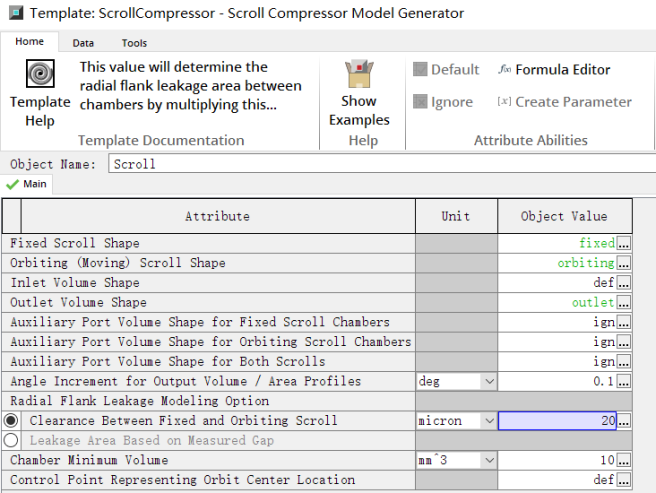The image size is (656, 493).
Task: Select Leakage Area Based on Measured Gap
Action: pos(12,440)
